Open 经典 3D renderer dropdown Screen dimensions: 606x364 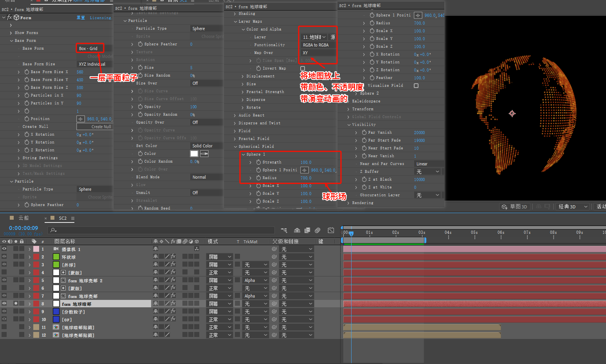click(573, 206)
